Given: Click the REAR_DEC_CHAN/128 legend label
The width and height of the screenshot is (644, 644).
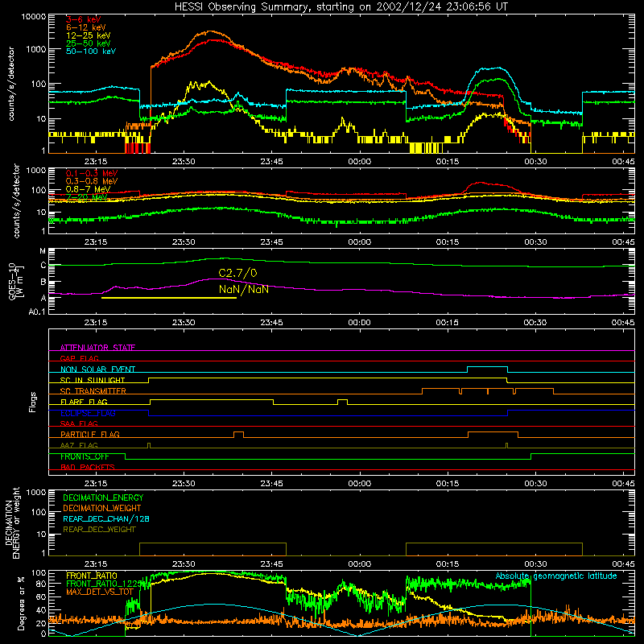Looking at the screenshot, I should coord(106,519).
